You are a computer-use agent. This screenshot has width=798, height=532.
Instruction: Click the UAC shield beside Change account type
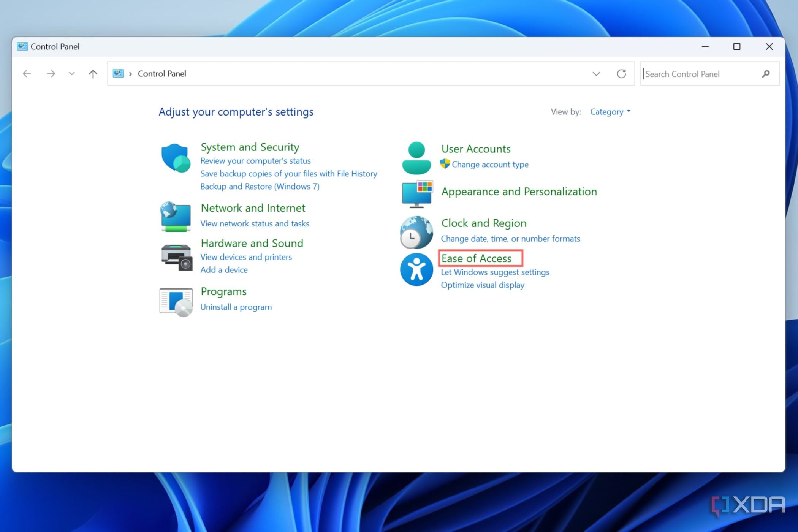point(445,165)
